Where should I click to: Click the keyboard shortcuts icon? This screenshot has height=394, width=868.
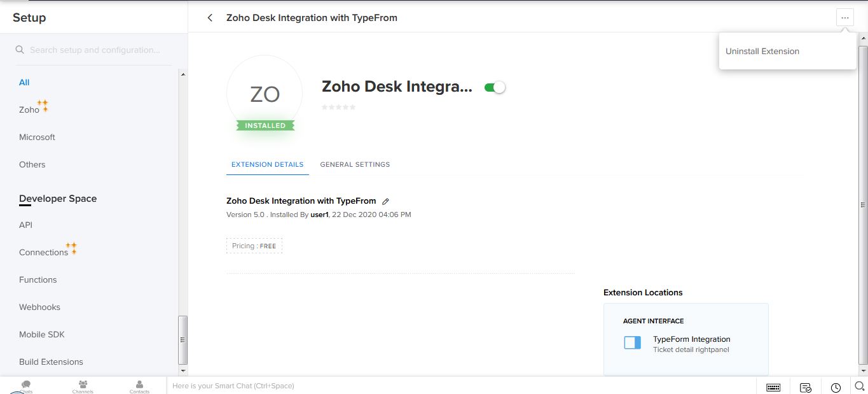[773, 387]
